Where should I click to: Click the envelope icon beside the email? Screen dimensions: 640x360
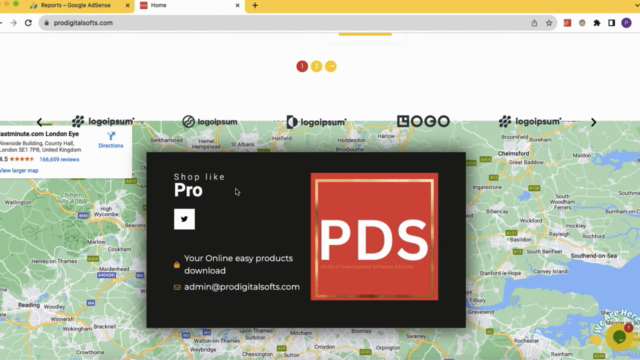pyautogui.click(x=177, y=287)
